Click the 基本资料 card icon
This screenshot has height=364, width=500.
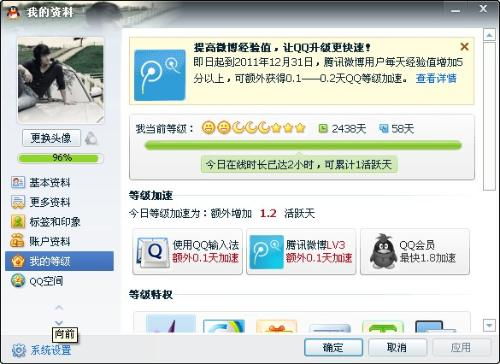pyautogui.click(x=18, y=182)
